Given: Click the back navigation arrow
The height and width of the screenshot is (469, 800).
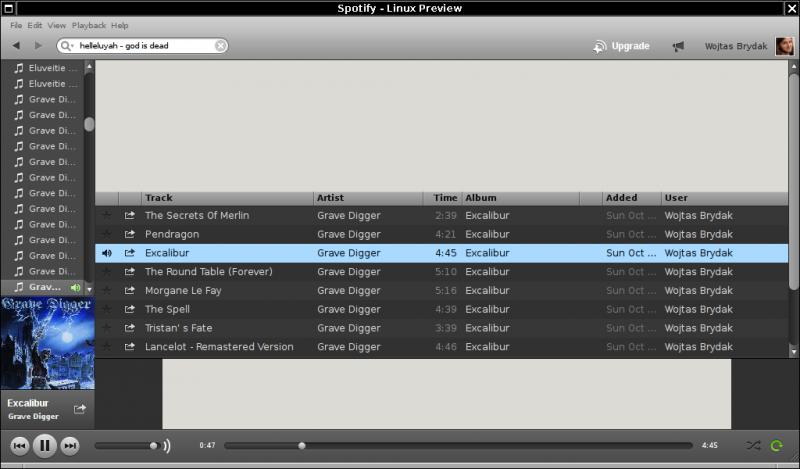Looking at the screenshot, I should (x=16, y=46).
